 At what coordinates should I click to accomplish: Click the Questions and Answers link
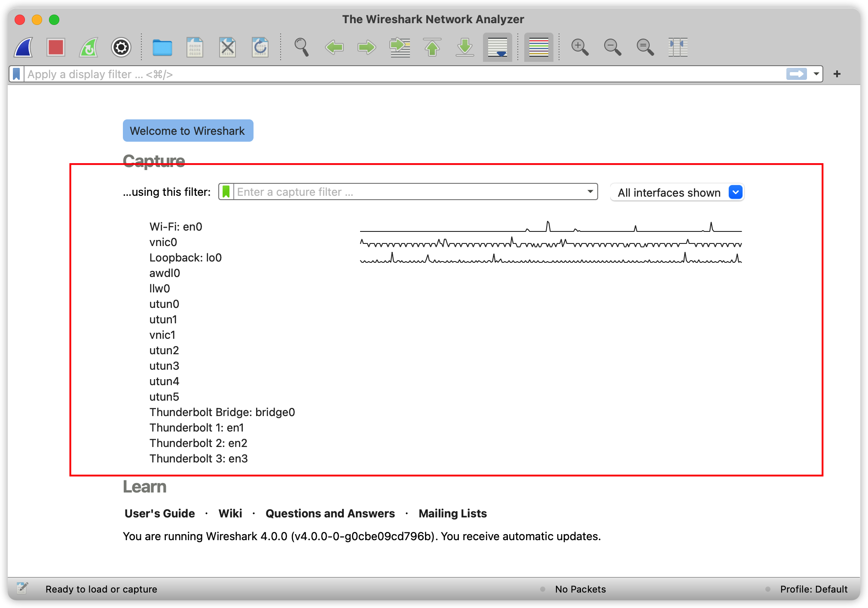[330, 513]
